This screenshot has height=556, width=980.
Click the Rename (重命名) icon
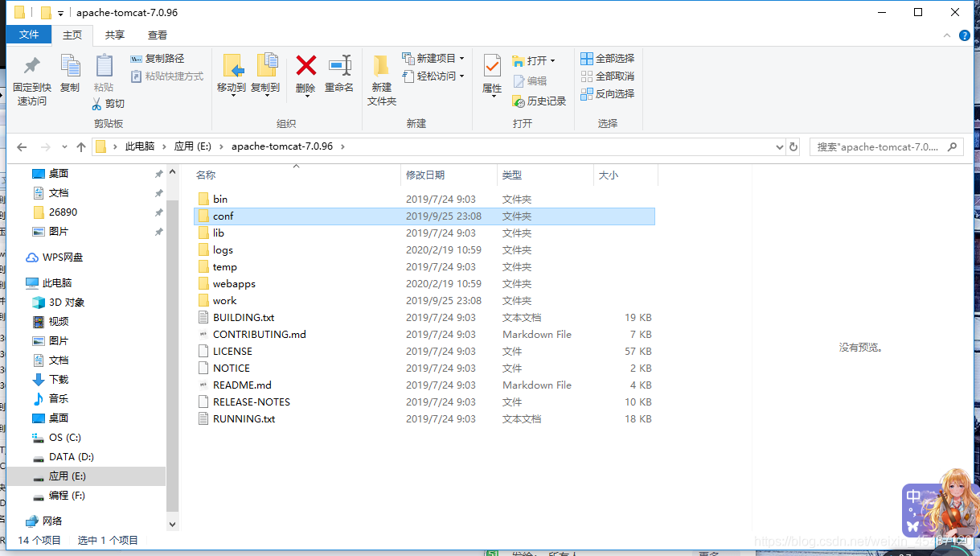click(x=339, y=65)
